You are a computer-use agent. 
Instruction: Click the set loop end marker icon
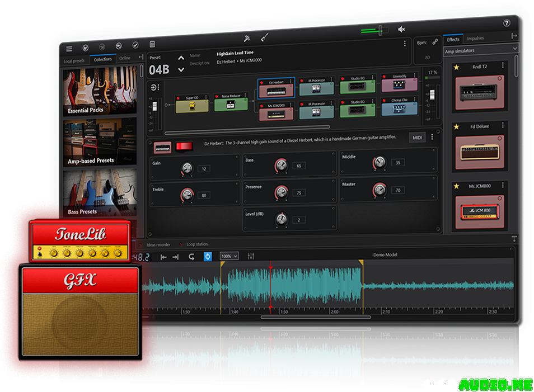click(175, 257)
